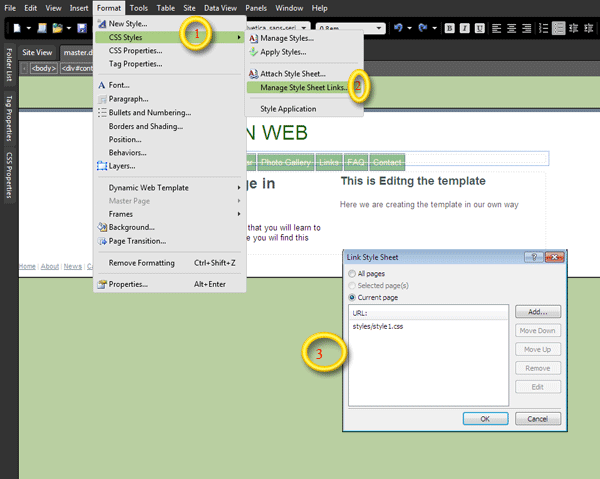600x479 pixels.
Task: Click the Decrease Indent toolbar icon
Action: coord(574,28)
